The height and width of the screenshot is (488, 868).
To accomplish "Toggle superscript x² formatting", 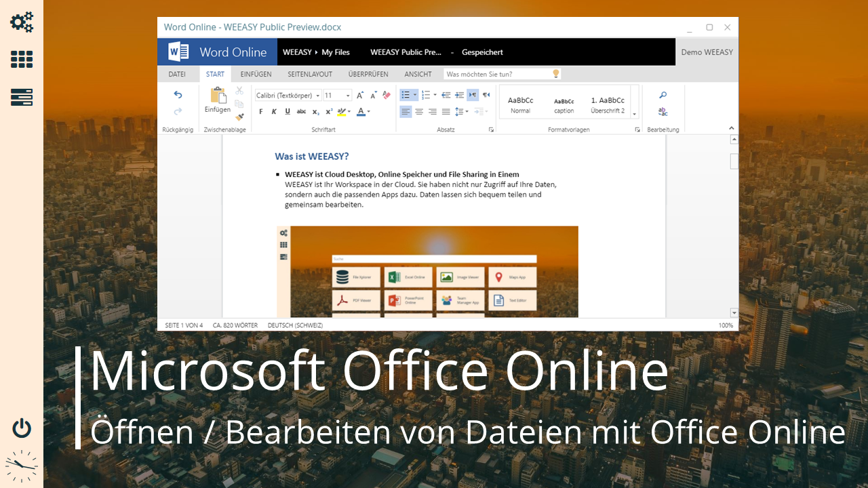I will [329, 112].
